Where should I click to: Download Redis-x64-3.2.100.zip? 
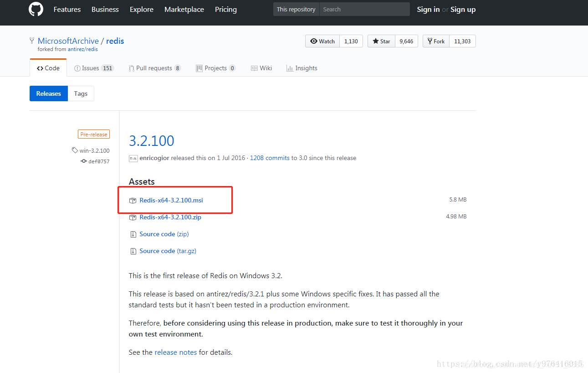click(x=170, y=217)
